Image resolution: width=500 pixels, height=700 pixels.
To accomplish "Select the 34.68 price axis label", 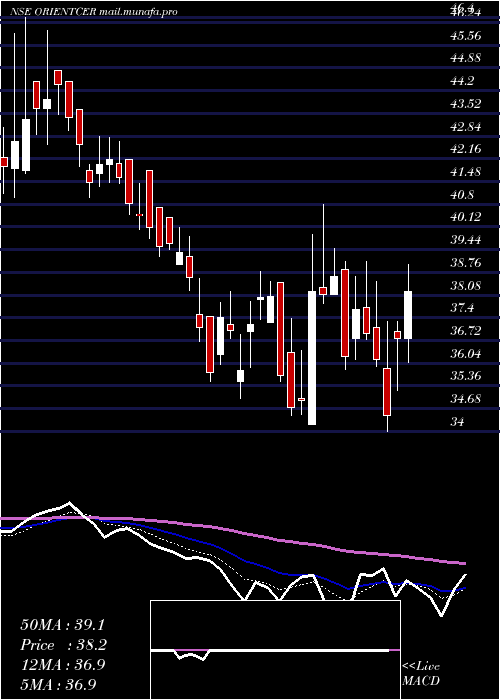I will click(x=466, y=399).
